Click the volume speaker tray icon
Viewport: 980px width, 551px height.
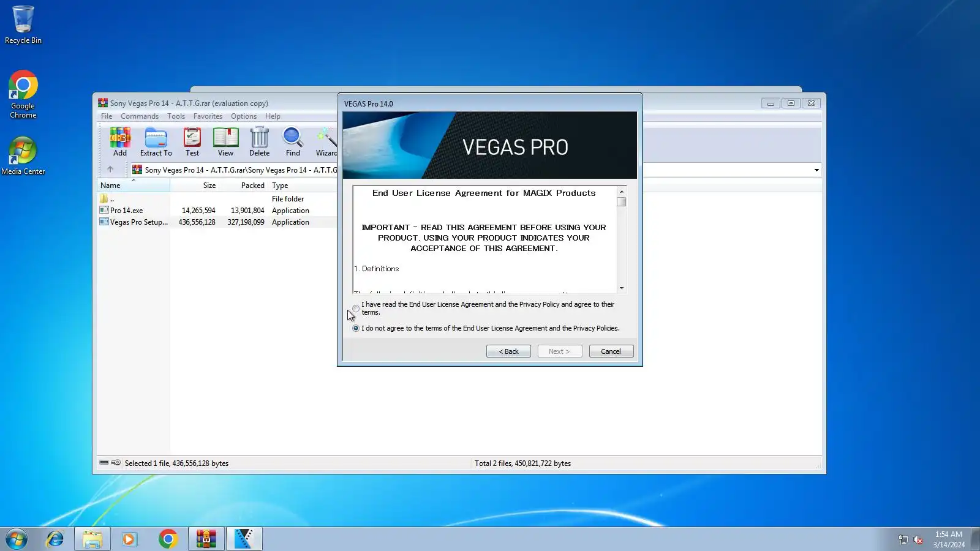pyautogui.click(x=918, y=539)
